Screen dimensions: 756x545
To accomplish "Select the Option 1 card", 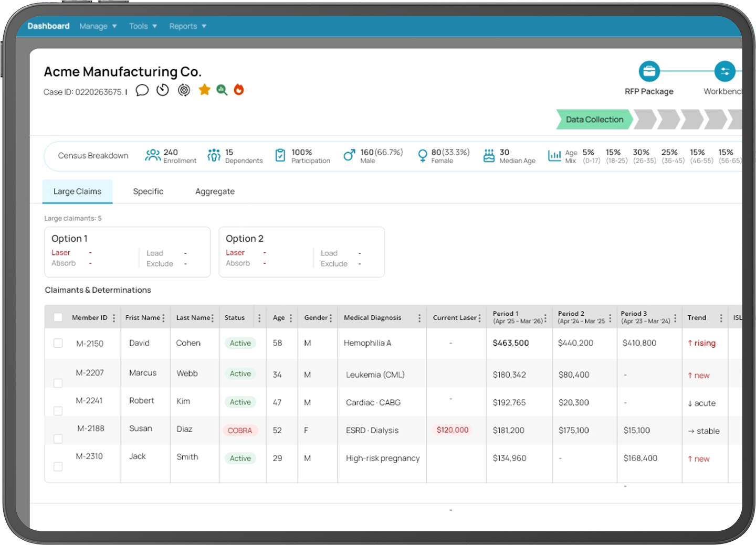I will pos(128,252).
